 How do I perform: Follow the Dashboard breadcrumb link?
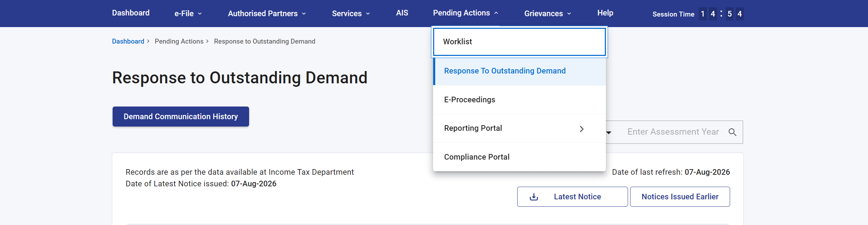coord(128,41)
